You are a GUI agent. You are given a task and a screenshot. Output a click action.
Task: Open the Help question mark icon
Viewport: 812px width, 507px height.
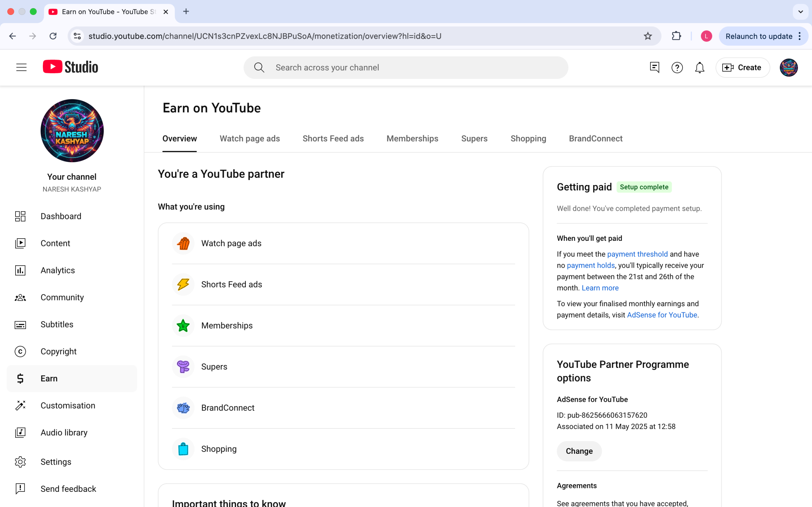677,67
